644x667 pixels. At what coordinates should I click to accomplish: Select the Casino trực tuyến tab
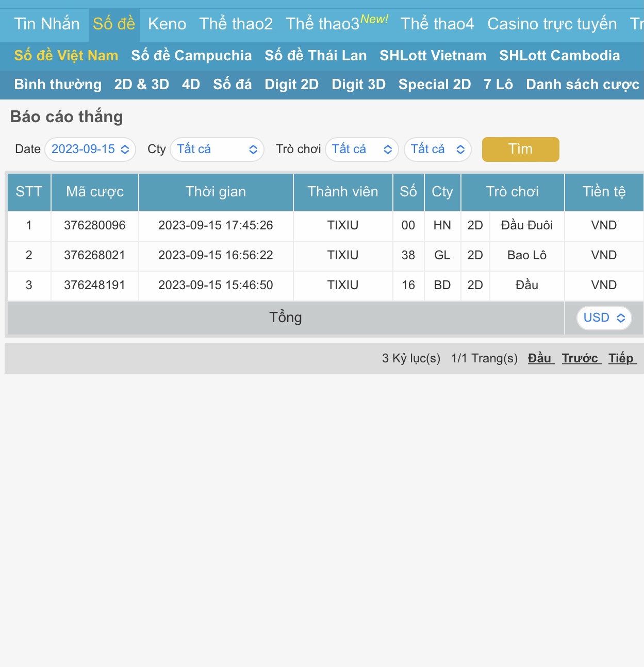click(x=552, y=24)
